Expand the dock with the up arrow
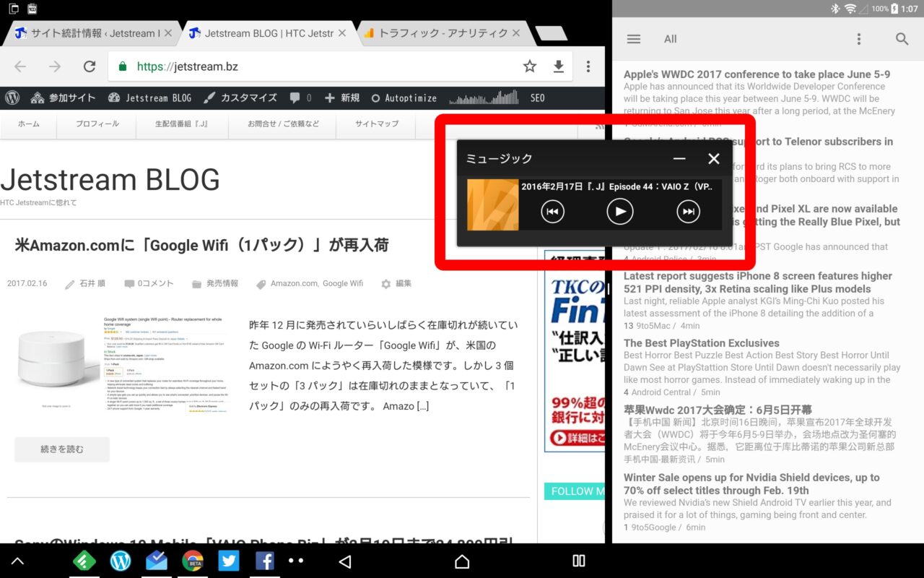The width and height of the screenshot is (924, 578). click(17, 561)
